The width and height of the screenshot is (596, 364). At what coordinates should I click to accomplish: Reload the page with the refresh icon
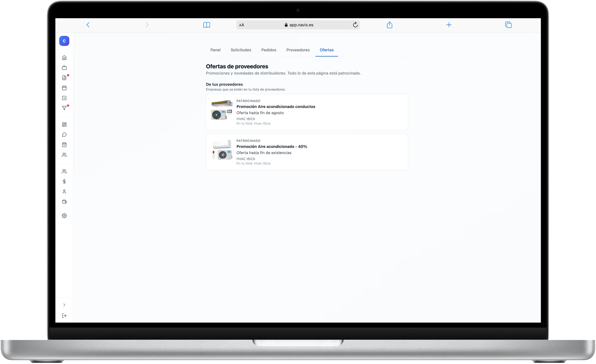(355, 25)
